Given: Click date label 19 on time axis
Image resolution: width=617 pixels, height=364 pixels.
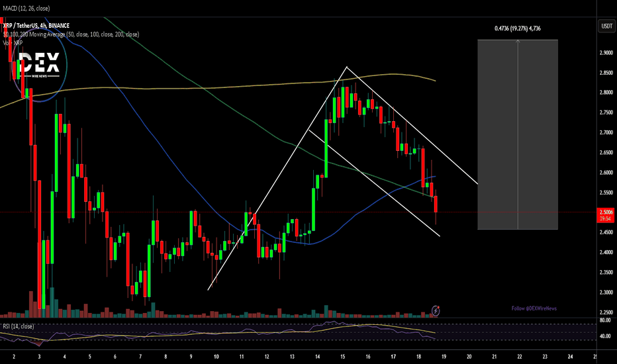Looking at the screenshot, I should [x=444, y=357].
